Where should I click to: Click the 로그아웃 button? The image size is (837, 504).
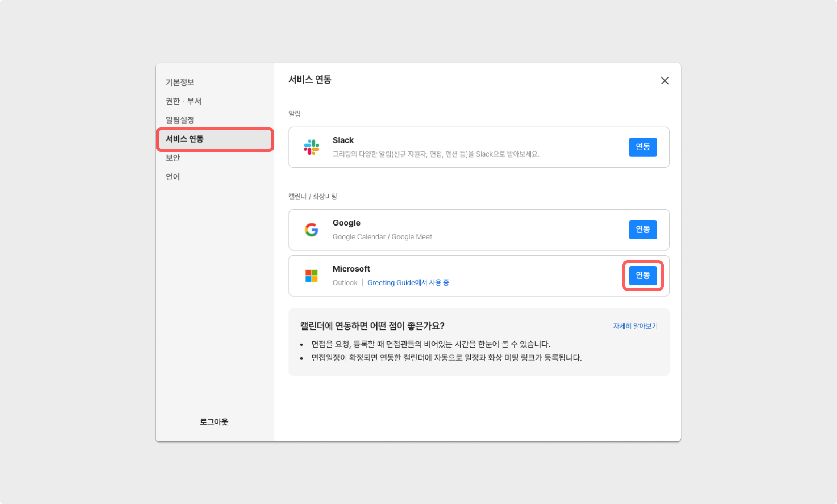(214, 422)
